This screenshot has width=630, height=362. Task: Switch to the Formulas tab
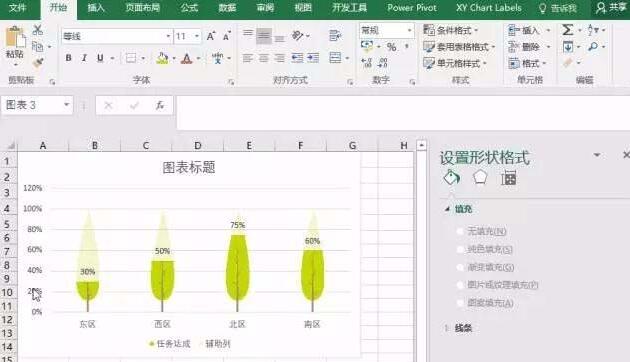[189, 8]
